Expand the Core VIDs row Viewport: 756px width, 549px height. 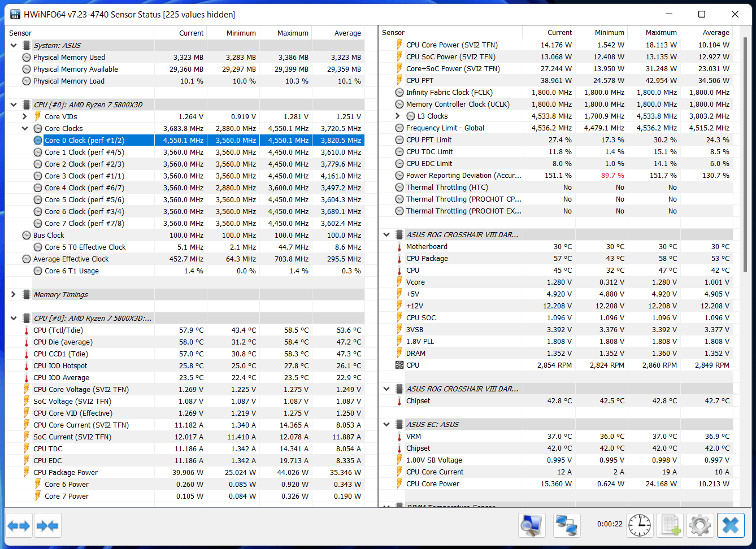(25, 116)
